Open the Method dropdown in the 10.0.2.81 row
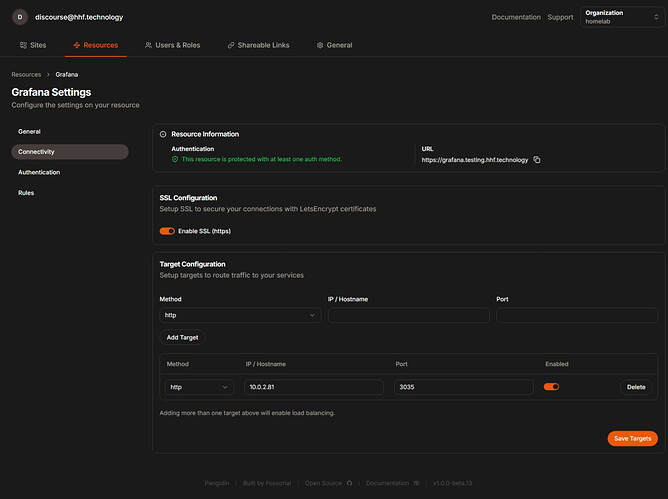This screenshot has height=499, width=668. click(199, 387)
